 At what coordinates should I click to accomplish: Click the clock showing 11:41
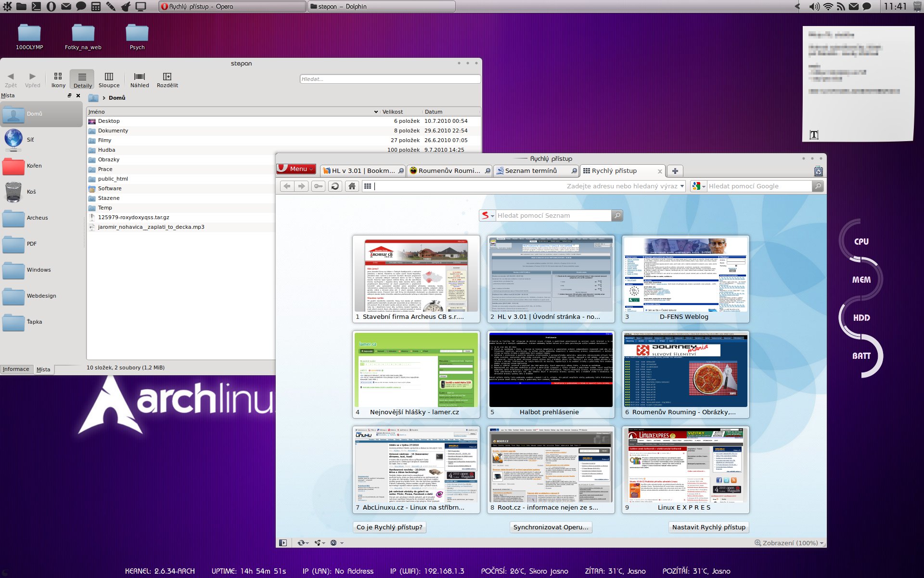tap(895, 6)
